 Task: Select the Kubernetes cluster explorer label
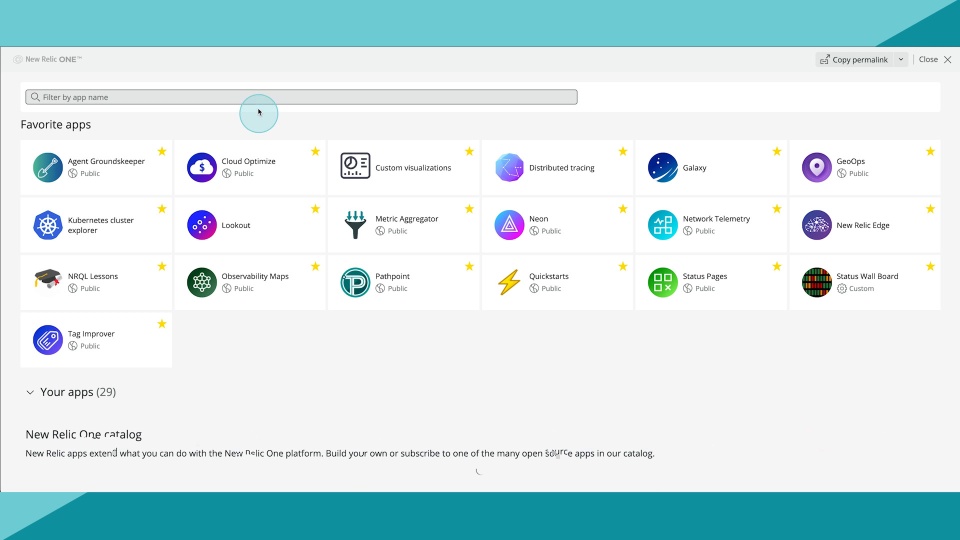pyautogui.click(x=100, y=225)
